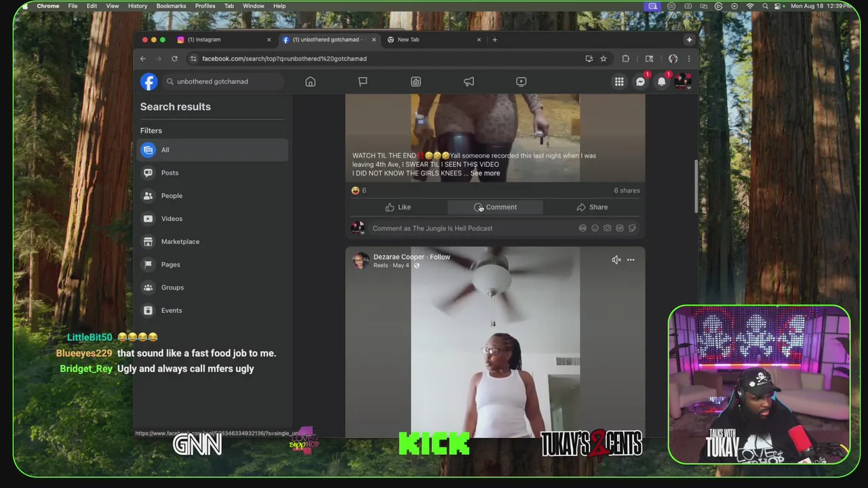
Task: View site information icon
Action: (x=193, y=59)
